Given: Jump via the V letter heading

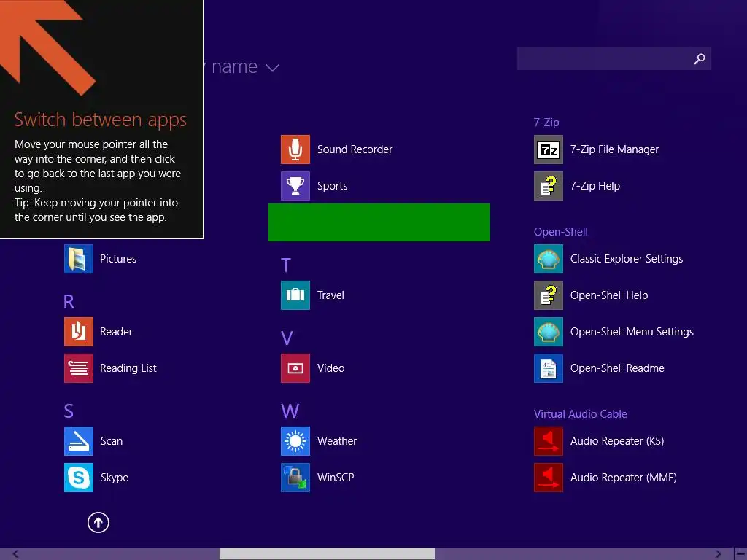Looking at the screenshot, I should pyautogui.click(x=286, y=338).
